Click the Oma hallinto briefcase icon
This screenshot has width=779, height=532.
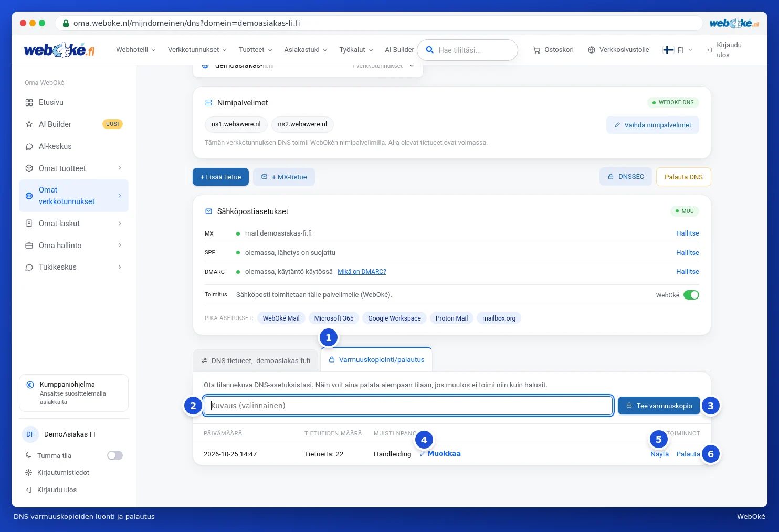point(29,246)
